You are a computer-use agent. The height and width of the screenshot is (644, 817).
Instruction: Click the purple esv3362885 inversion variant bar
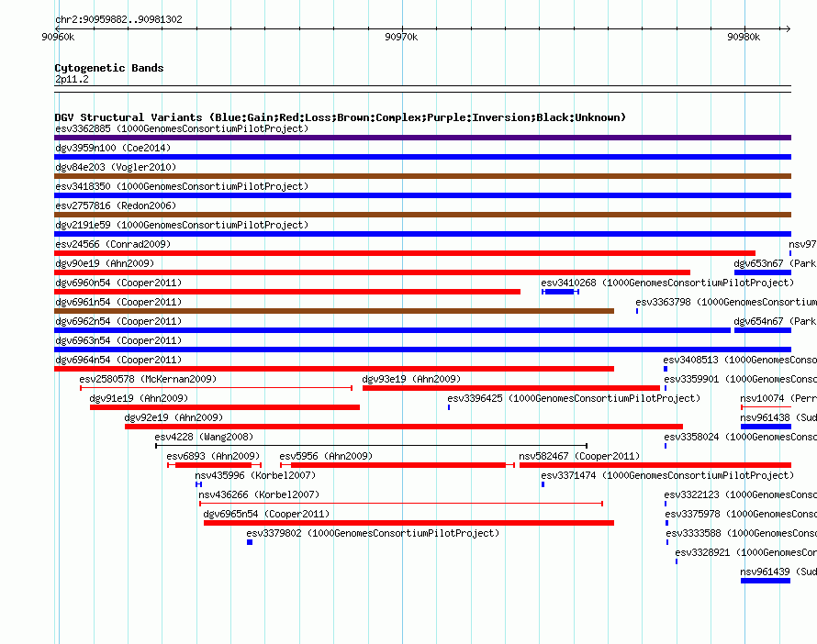[x=422, y=138]
